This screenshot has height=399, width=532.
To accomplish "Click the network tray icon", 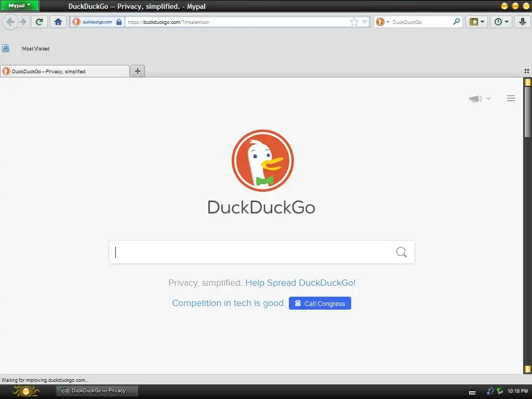I will [x=500, y=391].
